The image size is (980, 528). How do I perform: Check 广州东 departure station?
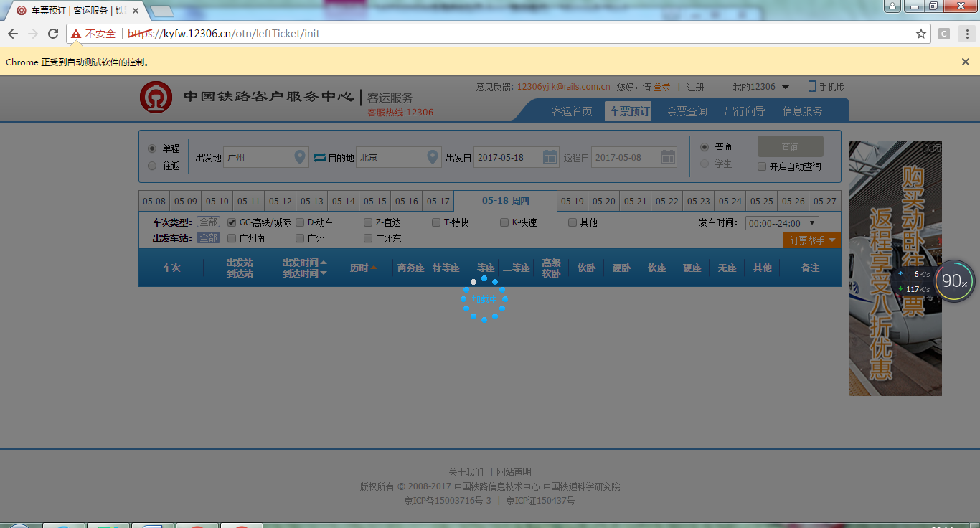pyautogui.click(x=368, y=238)
